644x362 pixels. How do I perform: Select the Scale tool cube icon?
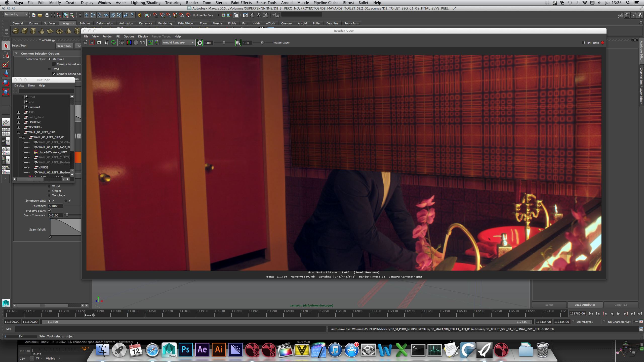pos(6,92)
